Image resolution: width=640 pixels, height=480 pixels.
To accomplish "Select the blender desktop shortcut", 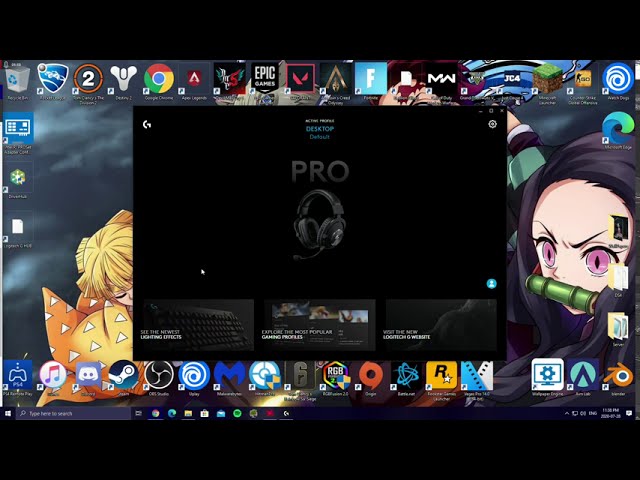I will 618,378.
